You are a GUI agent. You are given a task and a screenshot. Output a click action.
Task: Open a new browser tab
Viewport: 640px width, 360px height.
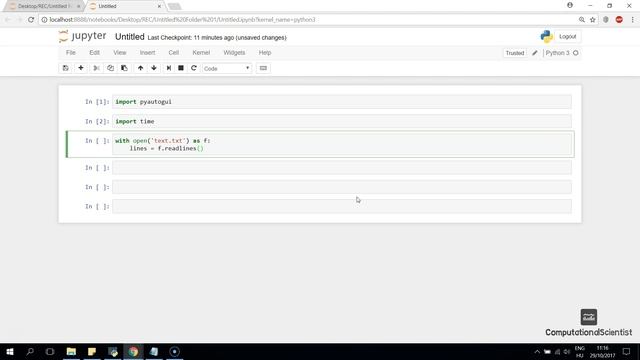click(x=174, y=6)
